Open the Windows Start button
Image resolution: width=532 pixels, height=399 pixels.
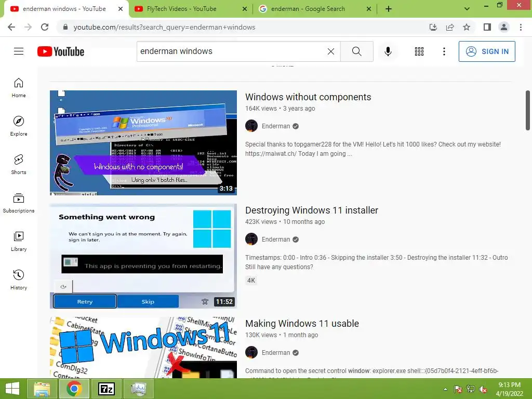pos(12,389)
